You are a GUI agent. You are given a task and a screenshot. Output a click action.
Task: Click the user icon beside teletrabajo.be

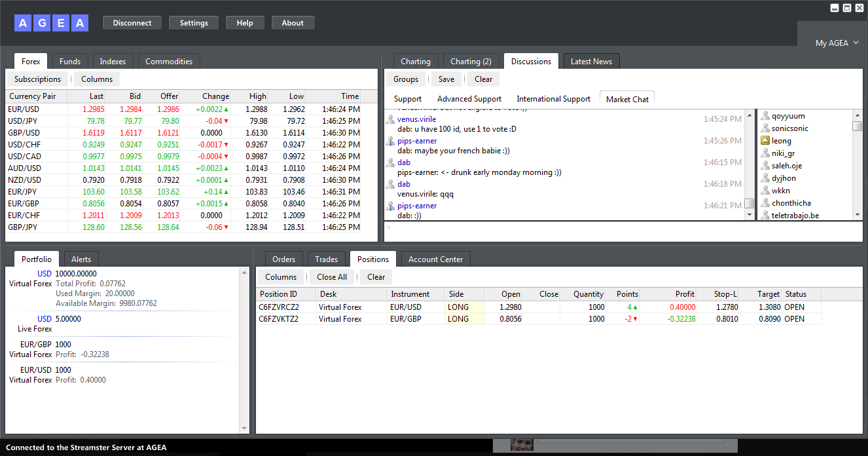(765, 215)
